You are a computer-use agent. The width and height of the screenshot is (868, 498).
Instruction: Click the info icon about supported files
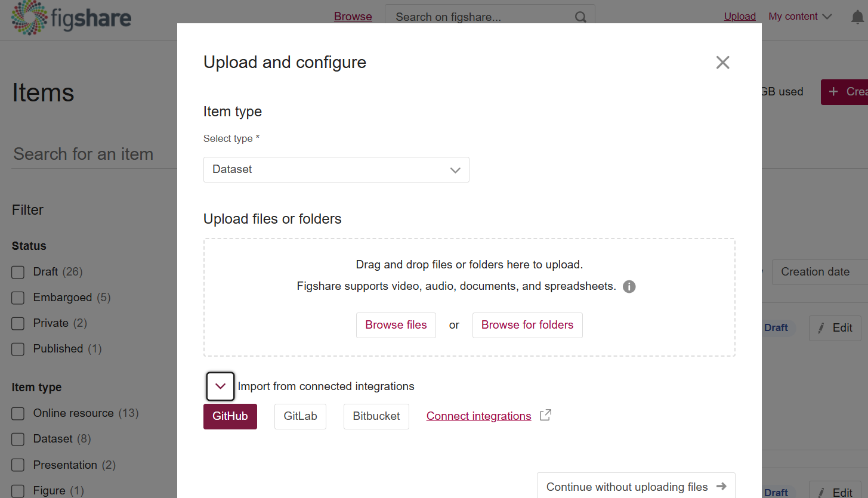pyautogui.click(x=629, y=287)
